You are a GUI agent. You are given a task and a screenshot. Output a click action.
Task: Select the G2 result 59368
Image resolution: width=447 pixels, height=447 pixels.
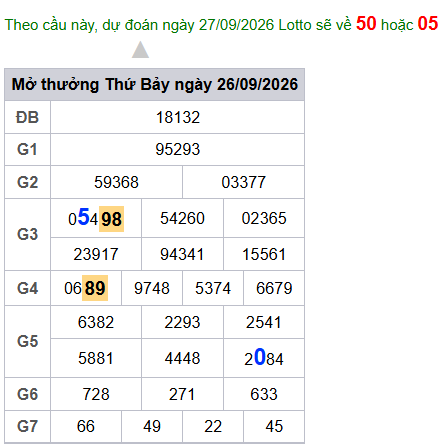coord(116,182)
